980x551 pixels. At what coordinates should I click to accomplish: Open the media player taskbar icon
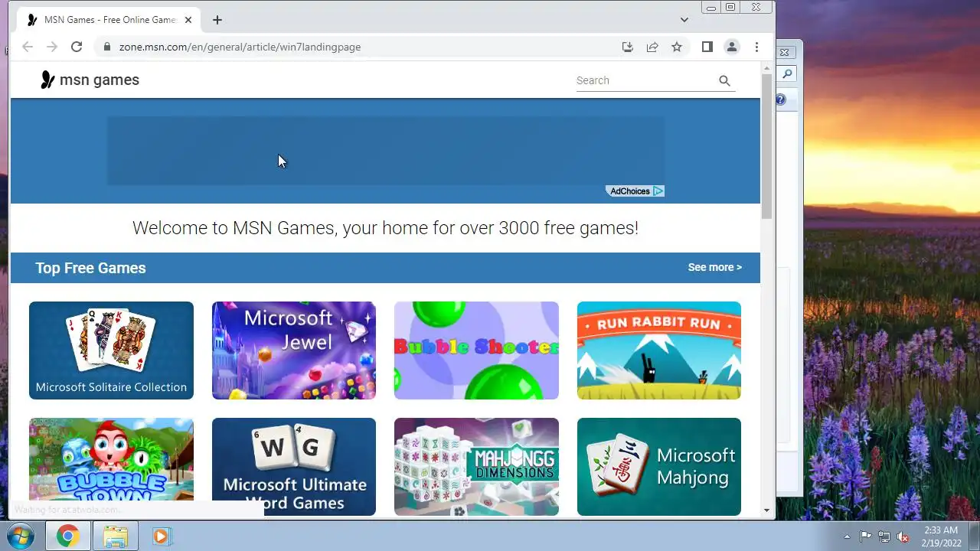[x=161, y=536]
